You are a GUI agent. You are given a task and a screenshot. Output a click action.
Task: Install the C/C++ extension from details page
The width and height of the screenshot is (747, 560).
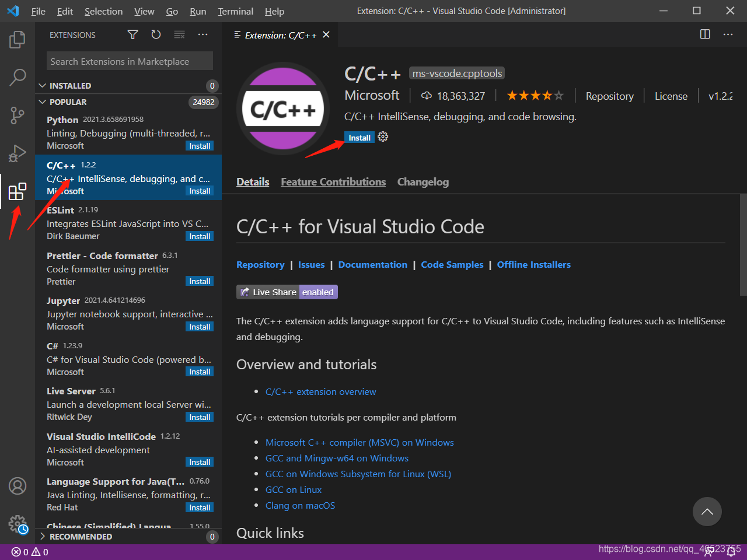tap(359, 138)
